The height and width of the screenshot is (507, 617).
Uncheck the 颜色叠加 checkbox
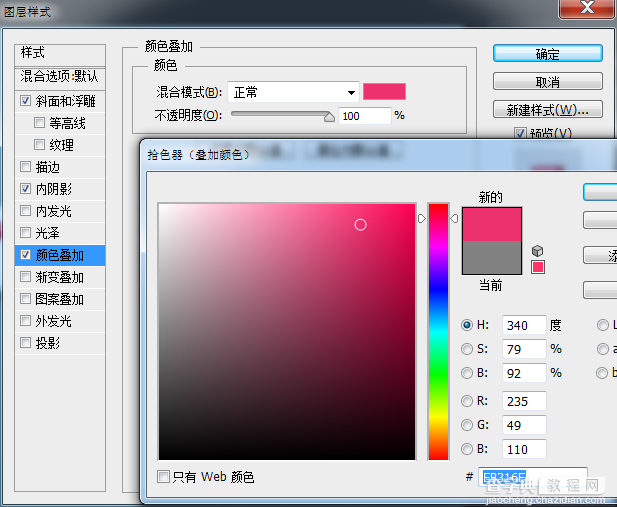click(26, 255)
